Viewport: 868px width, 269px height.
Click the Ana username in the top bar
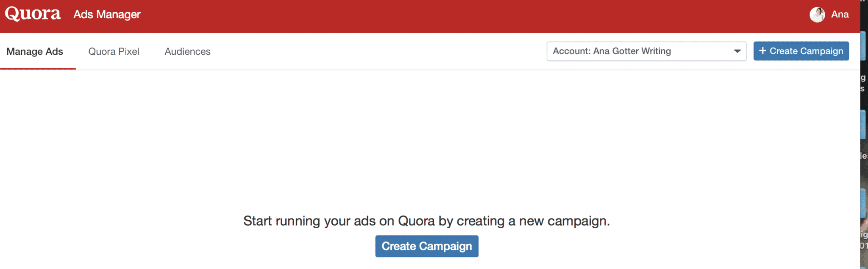(x=840, y=14)
